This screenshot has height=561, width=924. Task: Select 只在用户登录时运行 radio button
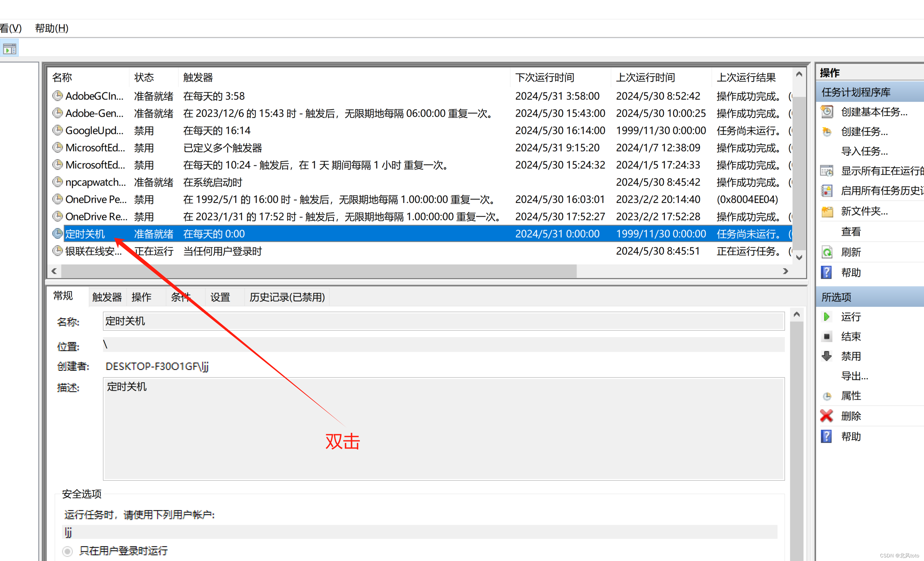pyautogui.click(x=68, y=551)
